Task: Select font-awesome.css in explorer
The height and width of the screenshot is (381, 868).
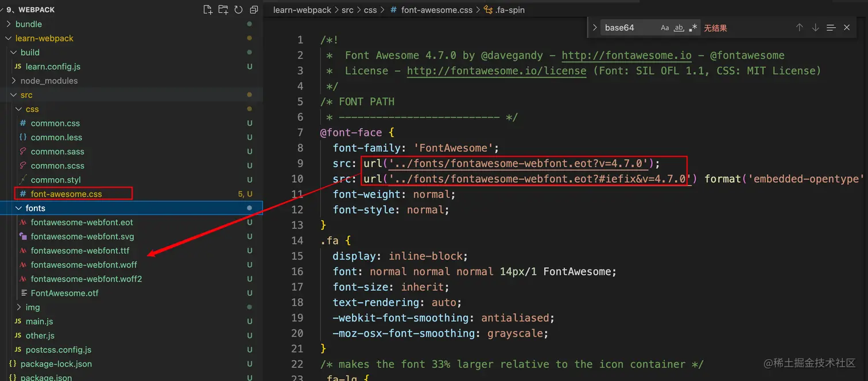Action: point(66,194)
